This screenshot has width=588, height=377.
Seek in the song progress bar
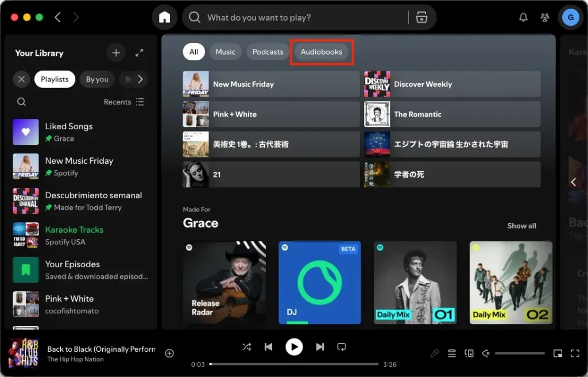[294, 364]
